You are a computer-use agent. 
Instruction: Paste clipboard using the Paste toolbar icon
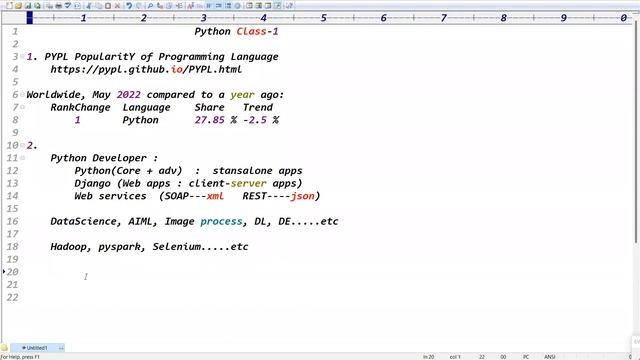(108, 6)
